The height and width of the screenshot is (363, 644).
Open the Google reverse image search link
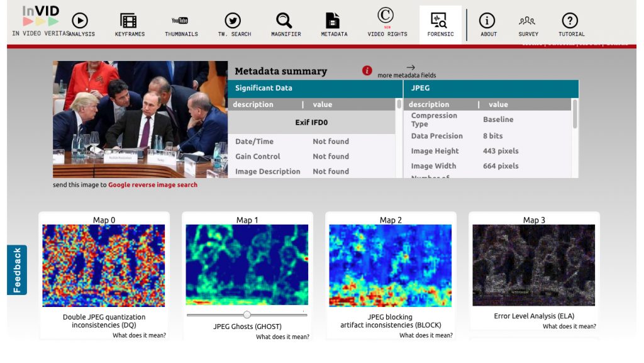[153, 185]
